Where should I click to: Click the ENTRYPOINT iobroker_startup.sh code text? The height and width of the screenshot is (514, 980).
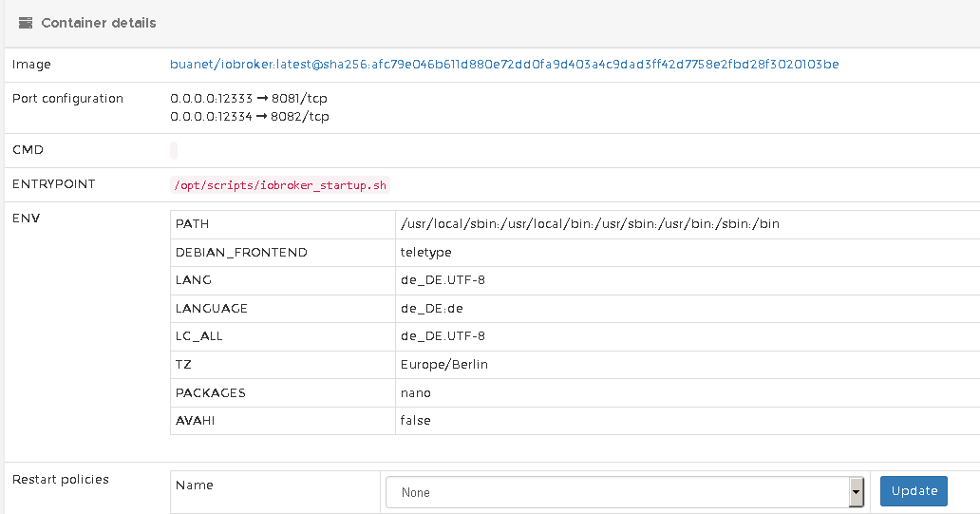point(280,185)
